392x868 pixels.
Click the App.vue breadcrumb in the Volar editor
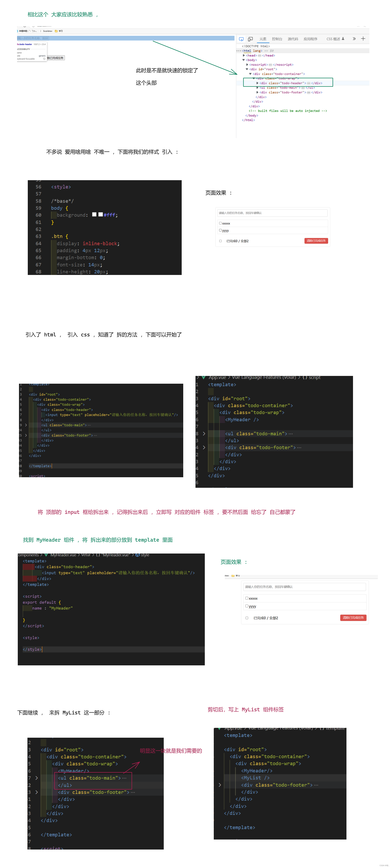tap(217, 377)
